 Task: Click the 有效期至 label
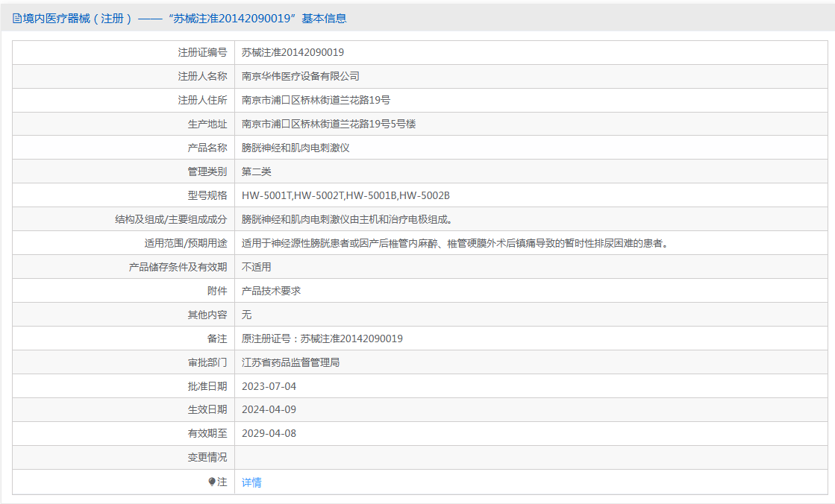coord(207,433)
